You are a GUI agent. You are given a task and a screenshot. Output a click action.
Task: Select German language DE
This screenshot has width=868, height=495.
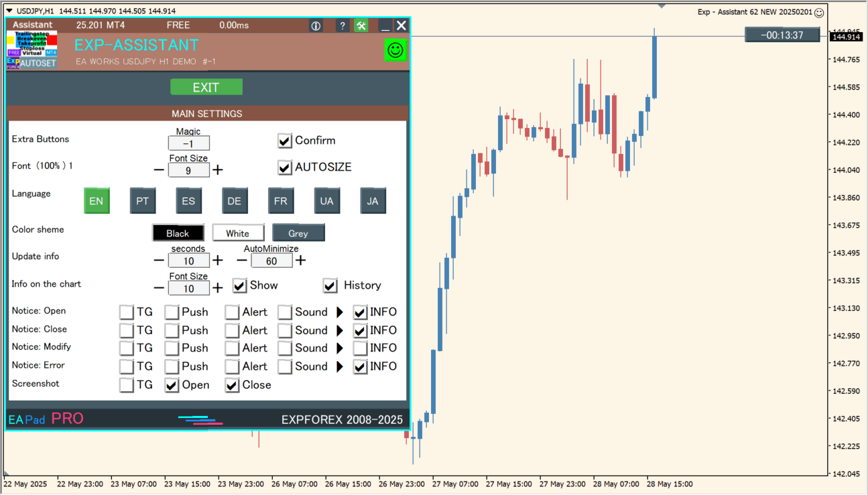[235, 201]
